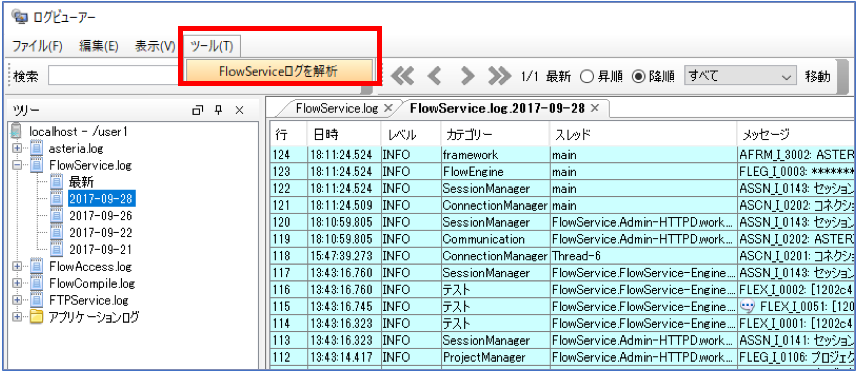Select FlowAccess.log in the tree
Viewport: 856px width, 373px height.
click(x=90, y=267)
